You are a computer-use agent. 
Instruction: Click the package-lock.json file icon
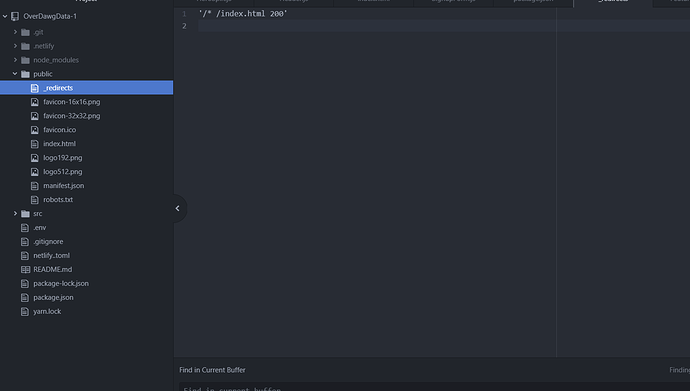pos(25,284)
